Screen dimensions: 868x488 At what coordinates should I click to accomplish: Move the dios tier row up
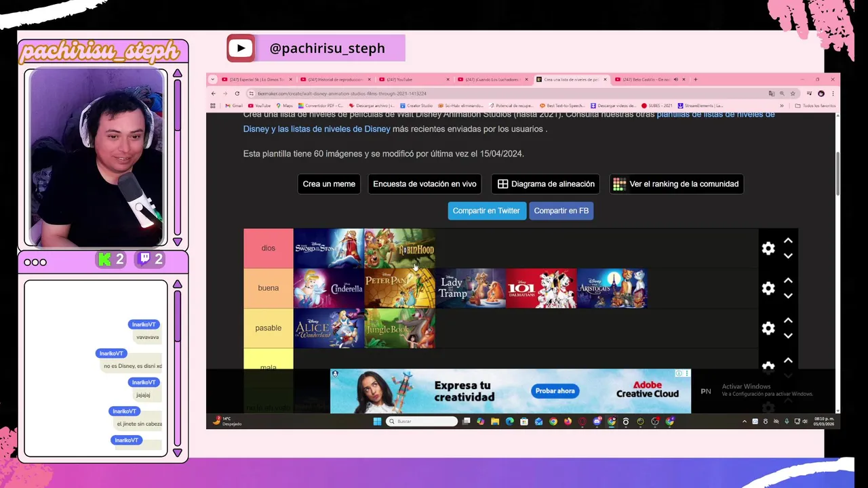788,241
